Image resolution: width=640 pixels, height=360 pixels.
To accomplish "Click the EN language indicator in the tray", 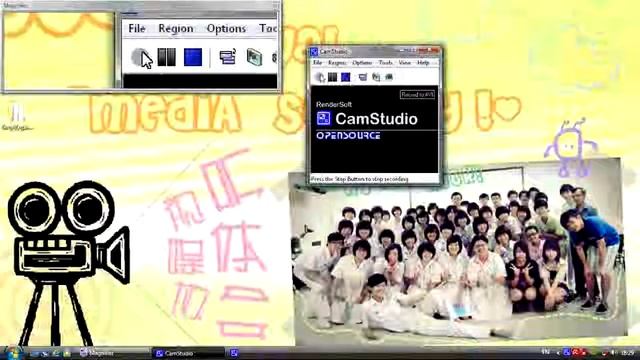I will (x=545, y=352).
